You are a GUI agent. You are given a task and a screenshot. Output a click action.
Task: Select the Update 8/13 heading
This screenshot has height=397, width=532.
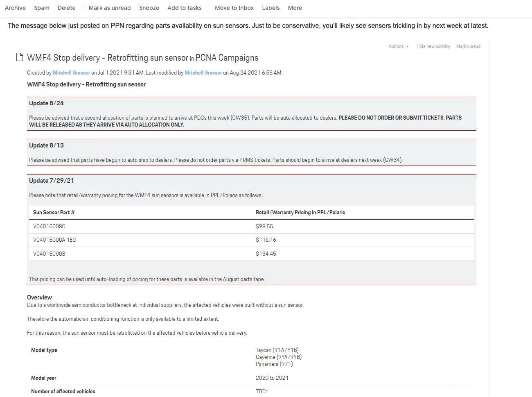click(x=46, y=145)
